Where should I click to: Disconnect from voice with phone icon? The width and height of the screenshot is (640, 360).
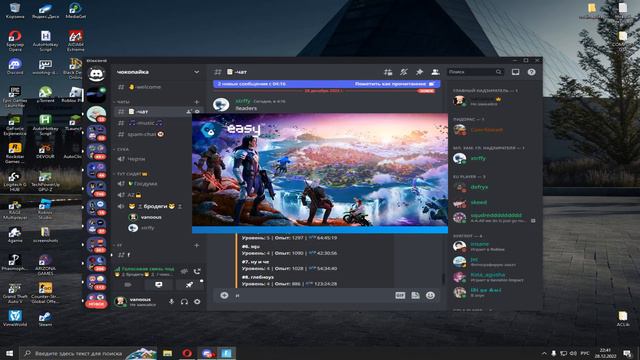point(197,271)
